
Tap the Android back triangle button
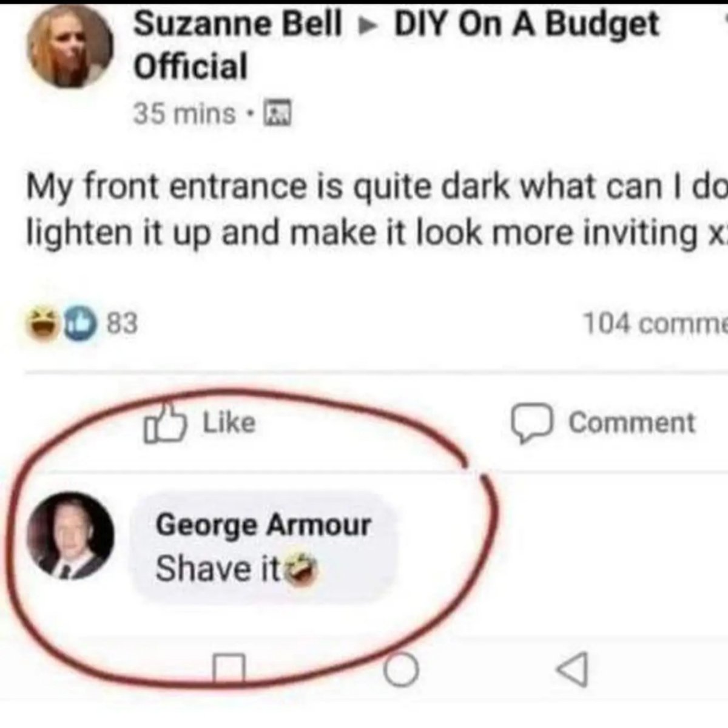[573, 669]
